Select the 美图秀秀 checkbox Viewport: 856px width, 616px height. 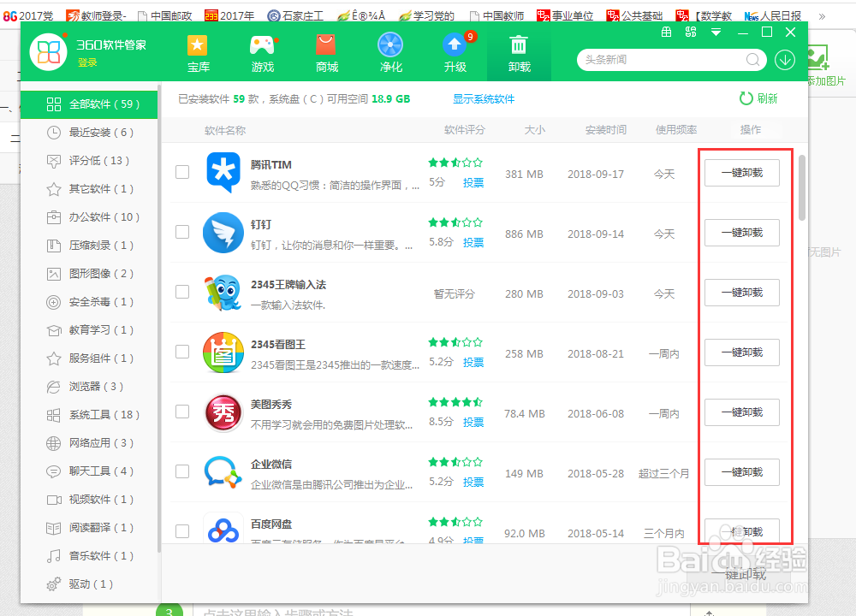coord(181,412)
